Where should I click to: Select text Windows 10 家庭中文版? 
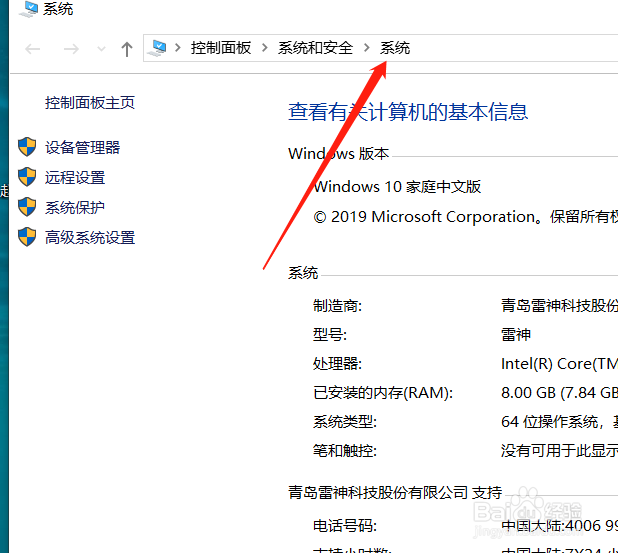(397, 186)
